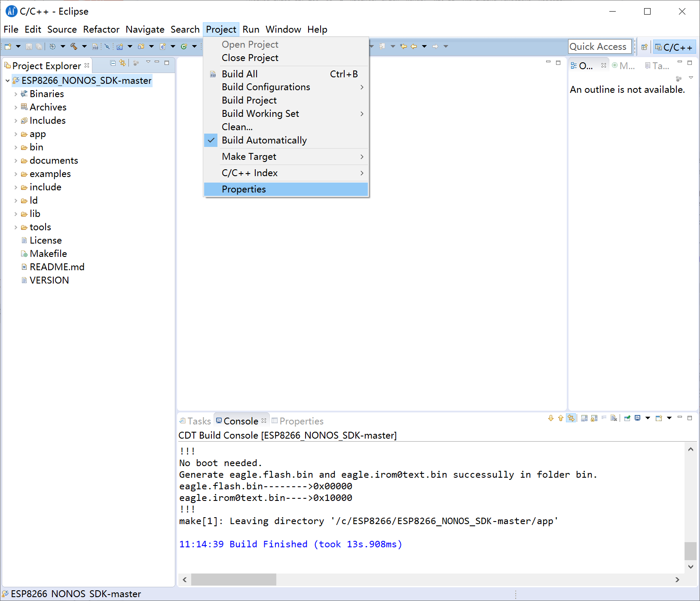
Task: Expand the Includes tree node
Action: 16,121
